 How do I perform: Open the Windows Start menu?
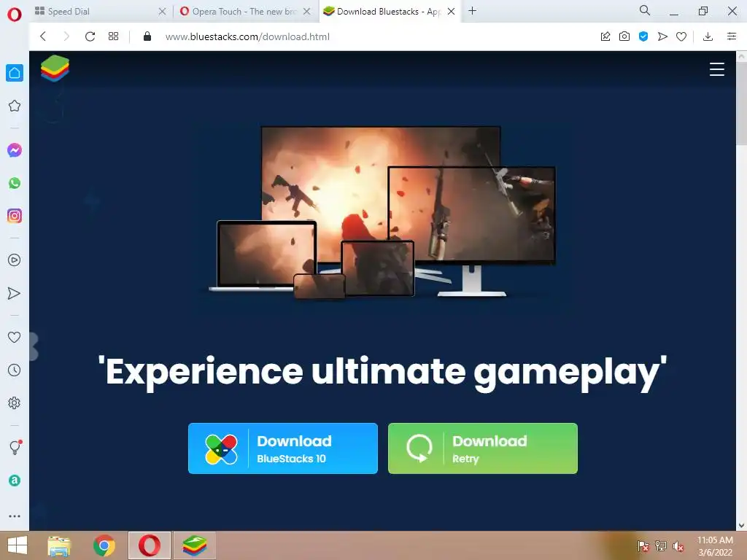coord(18,545)
